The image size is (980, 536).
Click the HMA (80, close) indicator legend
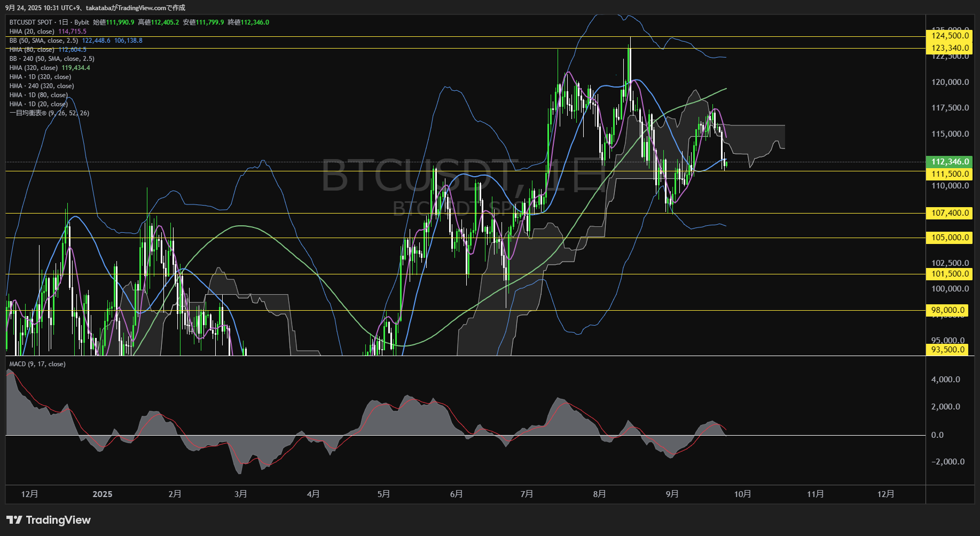point(32,50)
